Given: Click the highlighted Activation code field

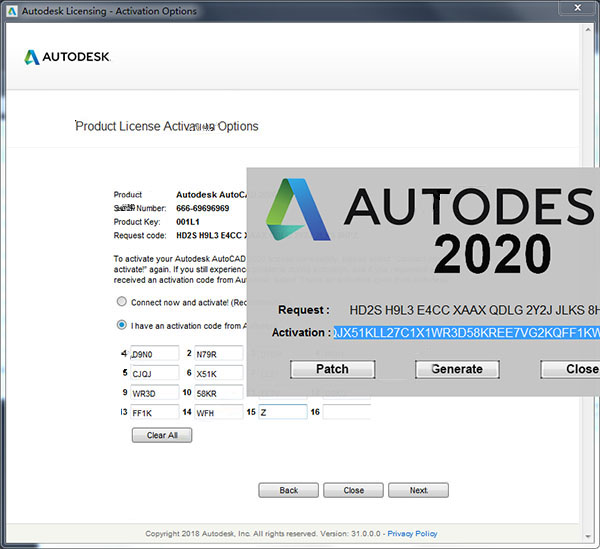Looking at the screenshot, I should pyautogui.click(x=466, y=332).
